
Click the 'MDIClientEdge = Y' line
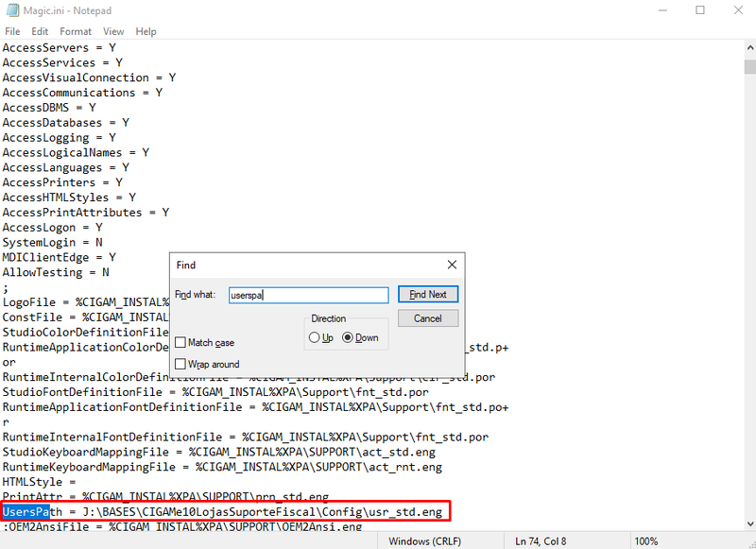coord(60,257)
